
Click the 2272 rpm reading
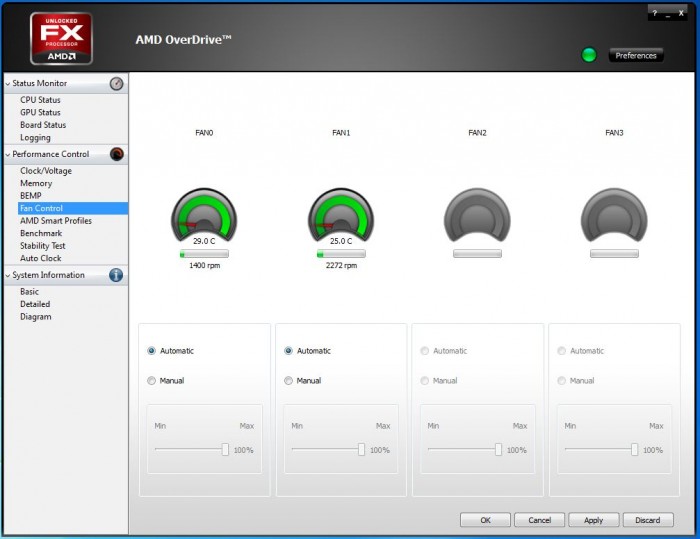point(342,265)
